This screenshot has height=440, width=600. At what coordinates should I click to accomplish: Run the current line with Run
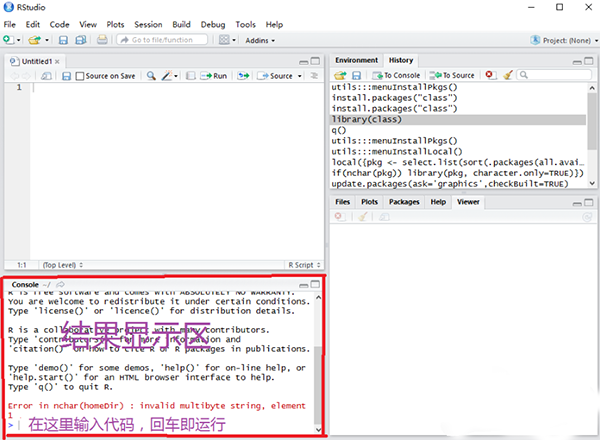[214, 76]
